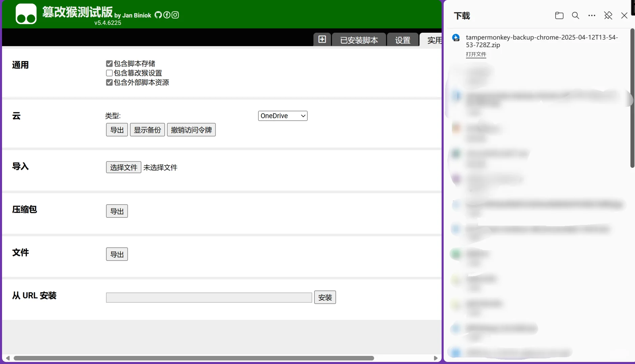
Task: Click the version text v5.4.6225
Action: [x=108, y=23]
